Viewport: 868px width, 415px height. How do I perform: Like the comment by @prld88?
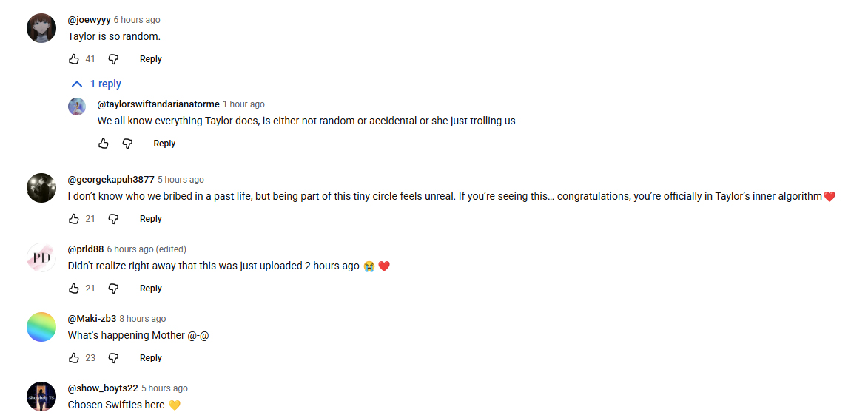[x=73, y=289]
